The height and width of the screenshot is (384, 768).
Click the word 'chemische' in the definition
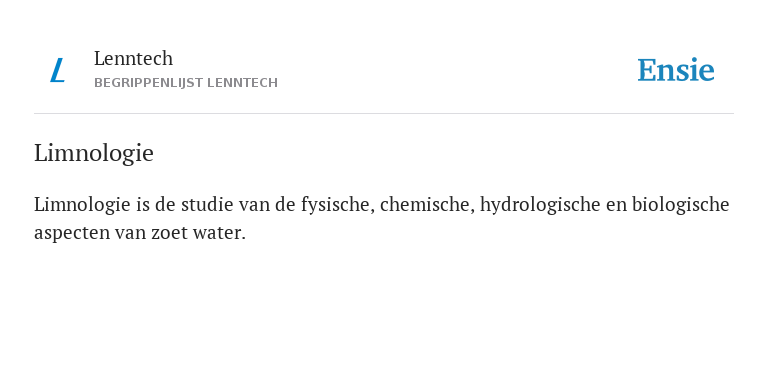(428, 205)
